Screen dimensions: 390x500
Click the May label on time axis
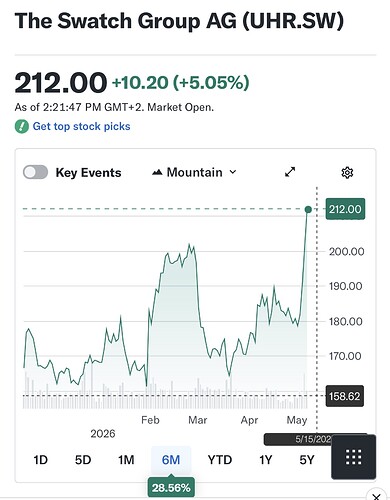pyautogui.click(x=297, y=420)
